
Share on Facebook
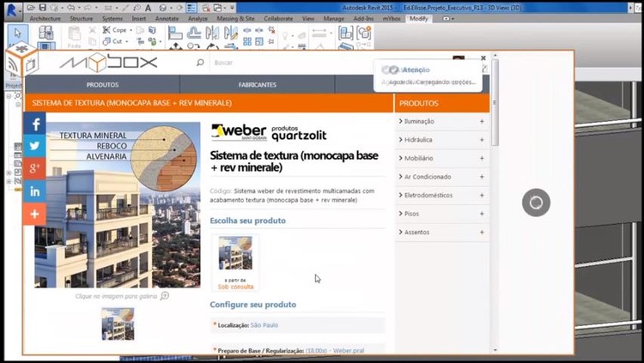click(34, 124)
